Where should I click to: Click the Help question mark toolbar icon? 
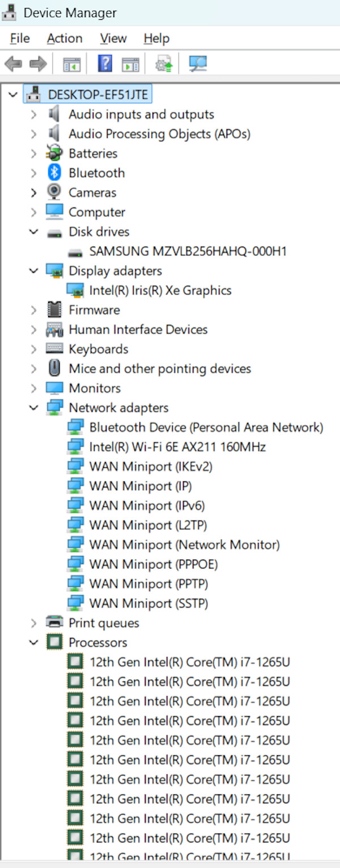105,63
